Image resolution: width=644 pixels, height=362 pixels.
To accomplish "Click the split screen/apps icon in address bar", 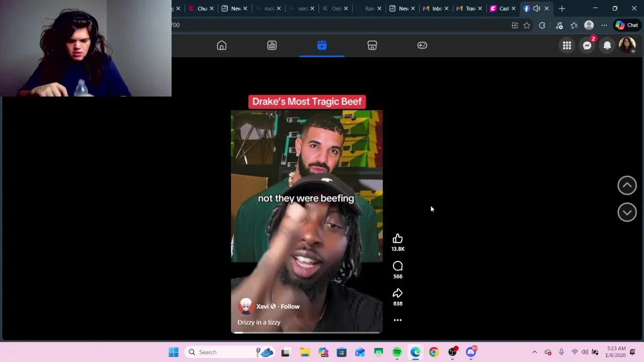I will [515, 25].
